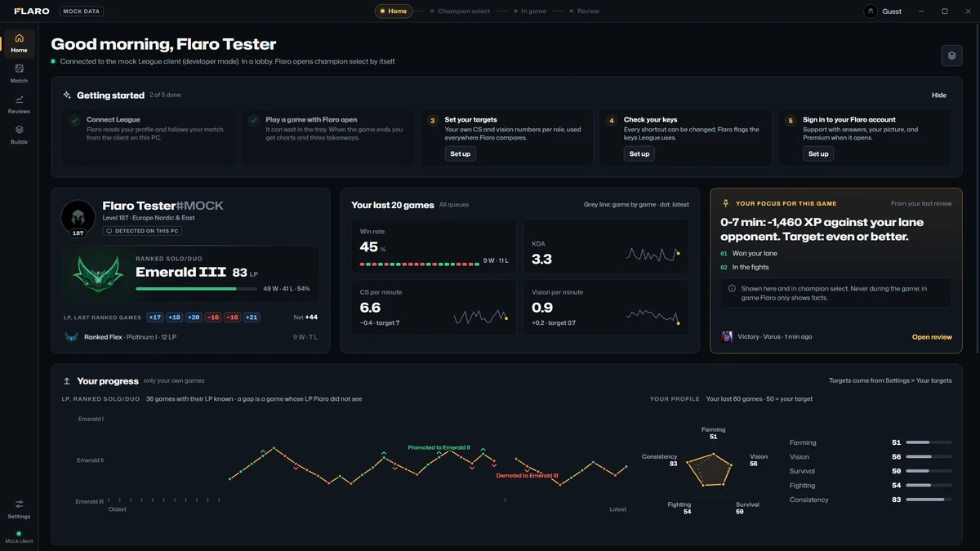
Task: Switch to the In game stage
Action: (529, 11)
